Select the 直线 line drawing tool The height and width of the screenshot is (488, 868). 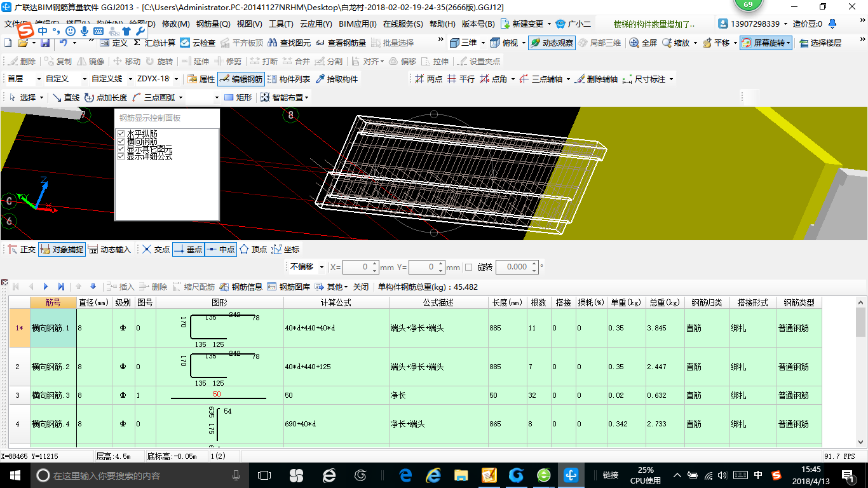(x=65, y=98)
